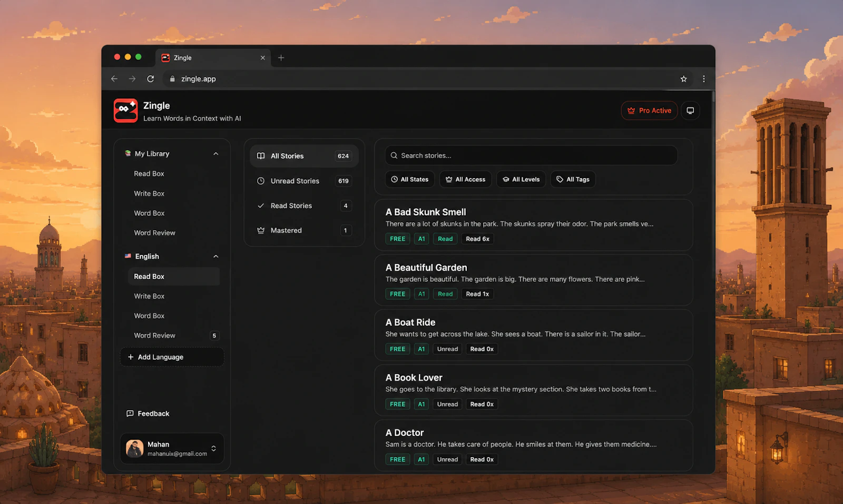
Task: Open story A Boat Ride
Action: 533,335
